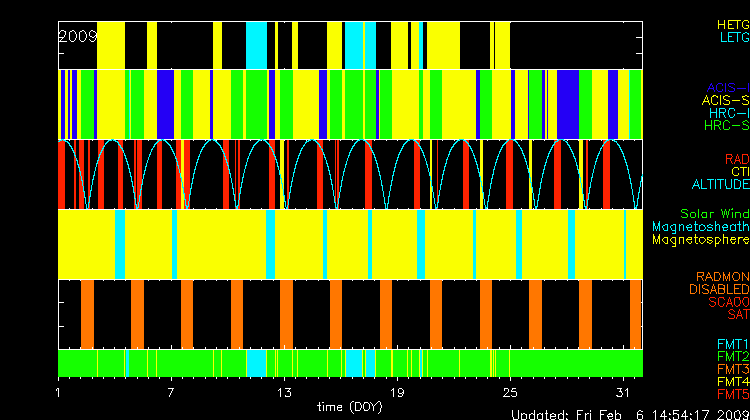This screenshot has height=420, width=750.
Task: Select the RADMON legend label
Action: point(723,276)
